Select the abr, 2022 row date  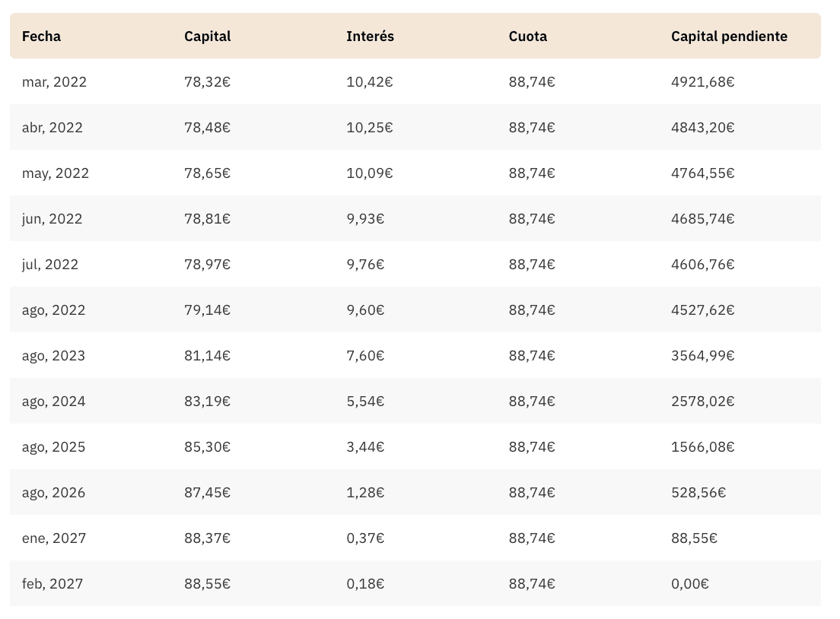(52, 128)
